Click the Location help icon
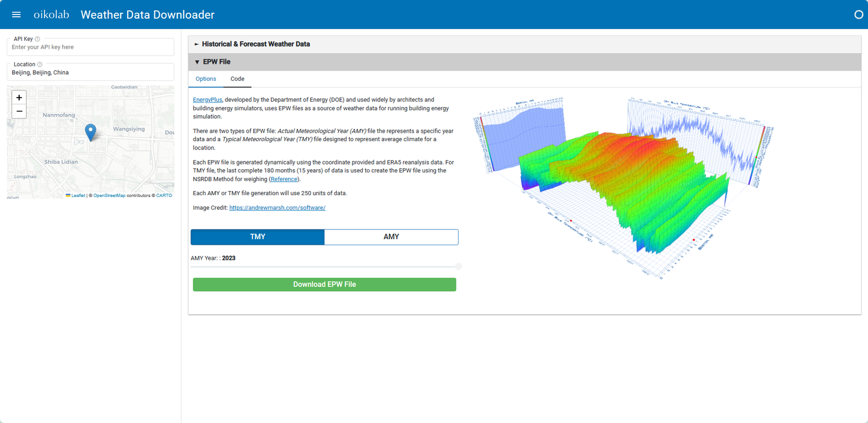This screenshot has height=423, width=868. click(40, 64)
